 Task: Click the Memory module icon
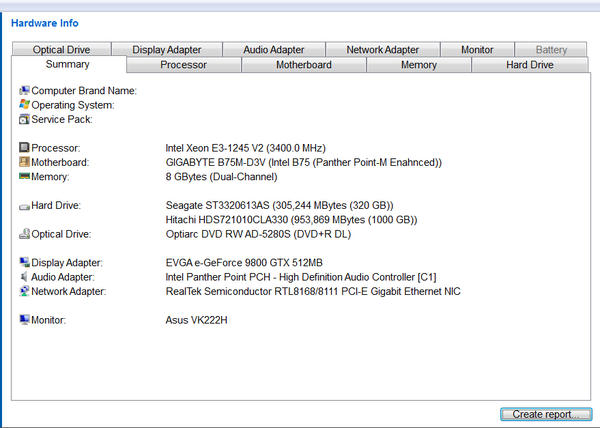pos(24,176)
